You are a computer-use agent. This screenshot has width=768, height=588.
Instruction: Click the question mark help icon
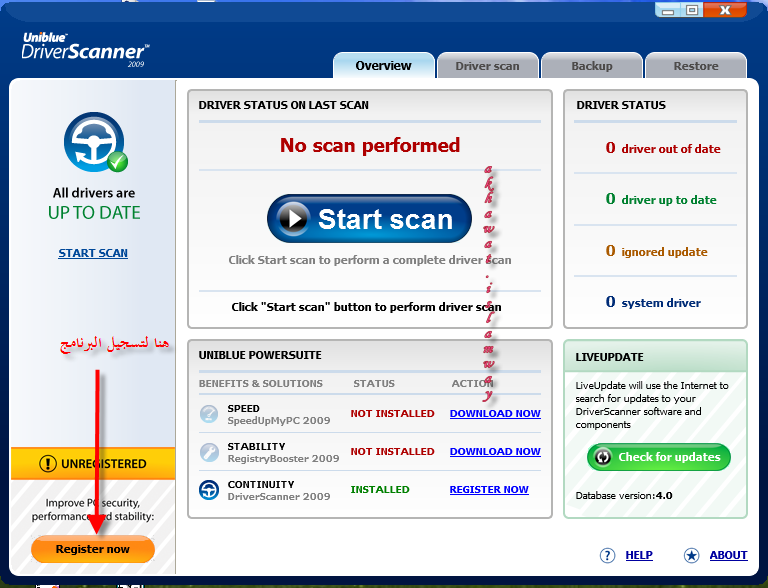607,555
